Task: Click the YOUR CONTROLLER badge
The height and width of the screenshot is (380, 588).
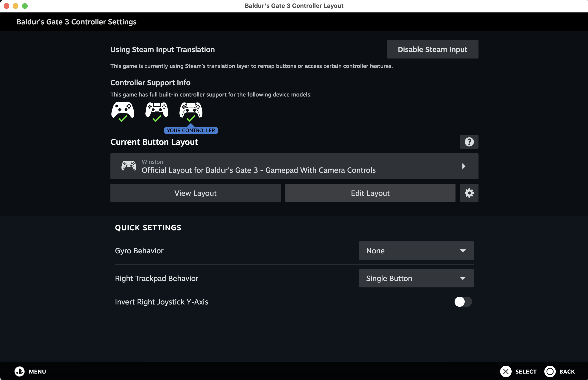Action: pos(191,130)
